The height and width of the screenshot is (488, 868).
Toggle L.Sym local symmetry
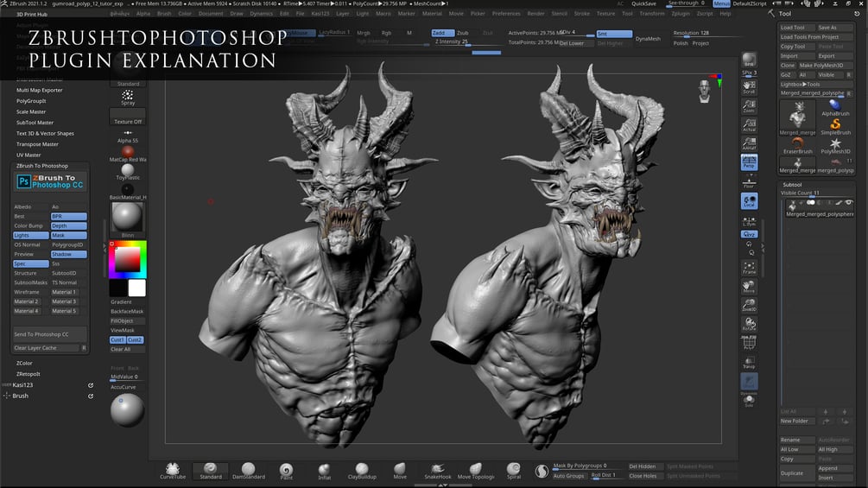click(x=749, y=221)
